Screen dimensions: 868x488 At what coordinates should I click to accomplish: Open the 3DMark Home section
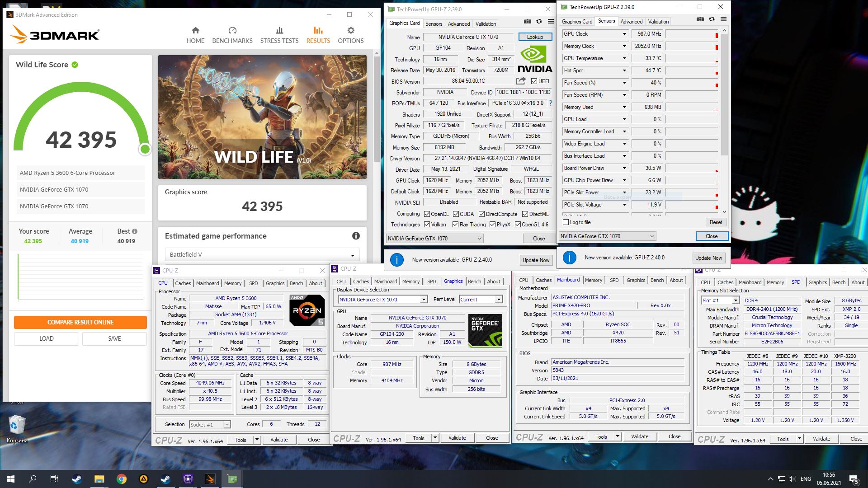point(195,35)
